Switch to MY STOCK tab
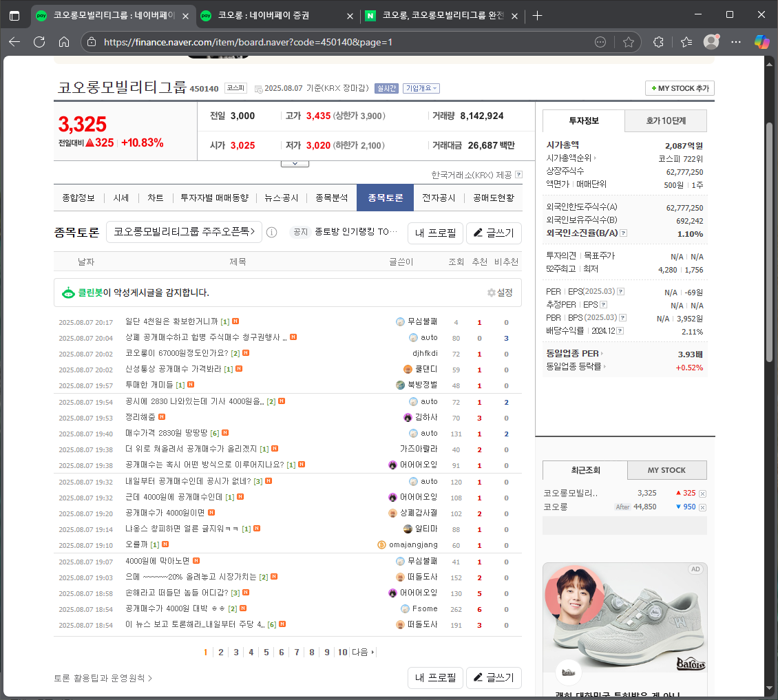Image resolution: width=778 pixels, height=700 pixels. (667, 470)
